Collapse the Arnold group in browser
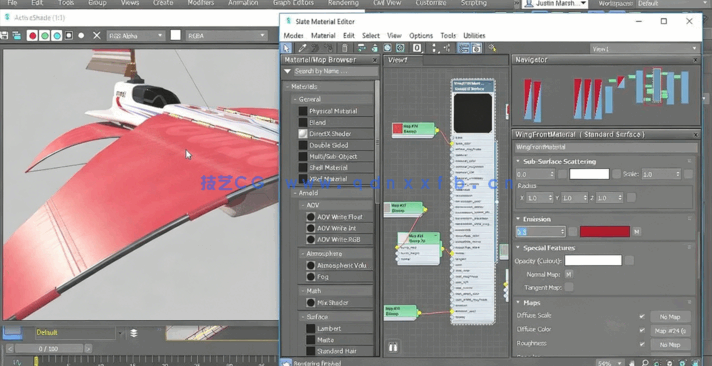This screenshot has width=712, height=366. point(295,193)
